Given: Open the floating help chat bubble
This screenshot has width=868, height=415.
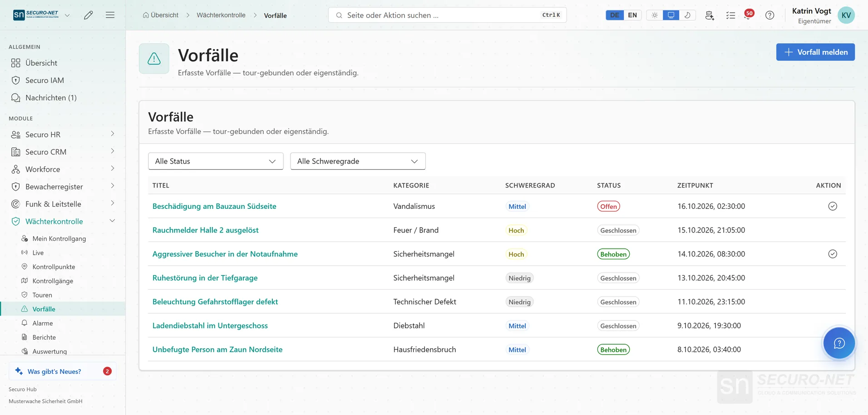Looking at the screenshot, I should (x=839, y=343).
